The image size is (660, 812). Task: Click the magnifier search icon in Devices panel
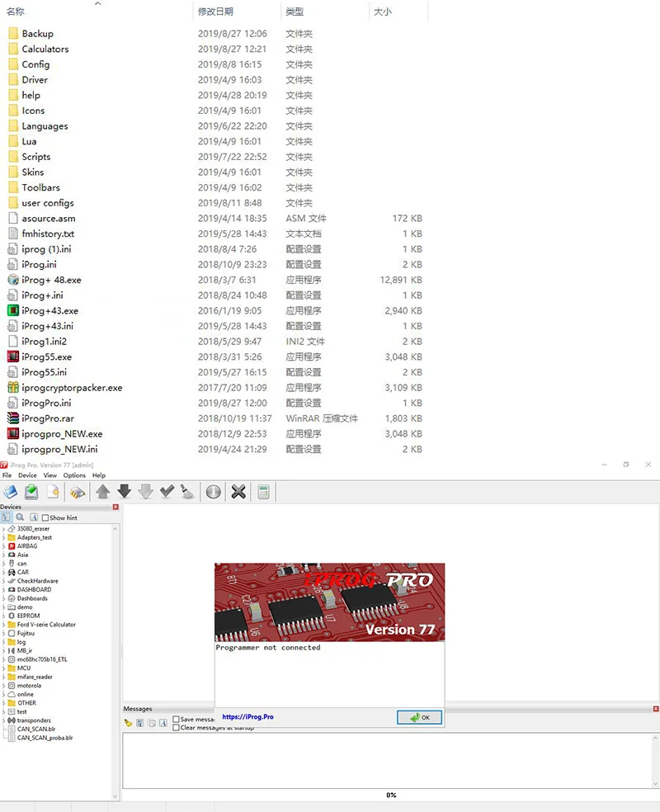20,517
